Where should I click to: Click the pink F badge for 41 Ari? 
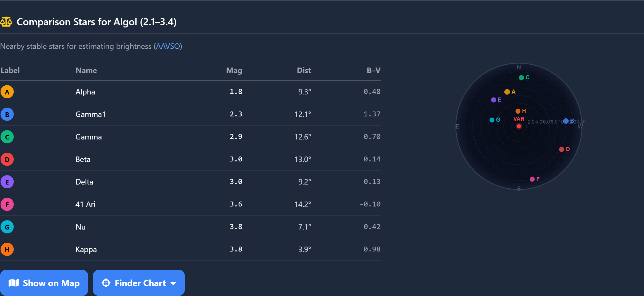pos(7,204)
